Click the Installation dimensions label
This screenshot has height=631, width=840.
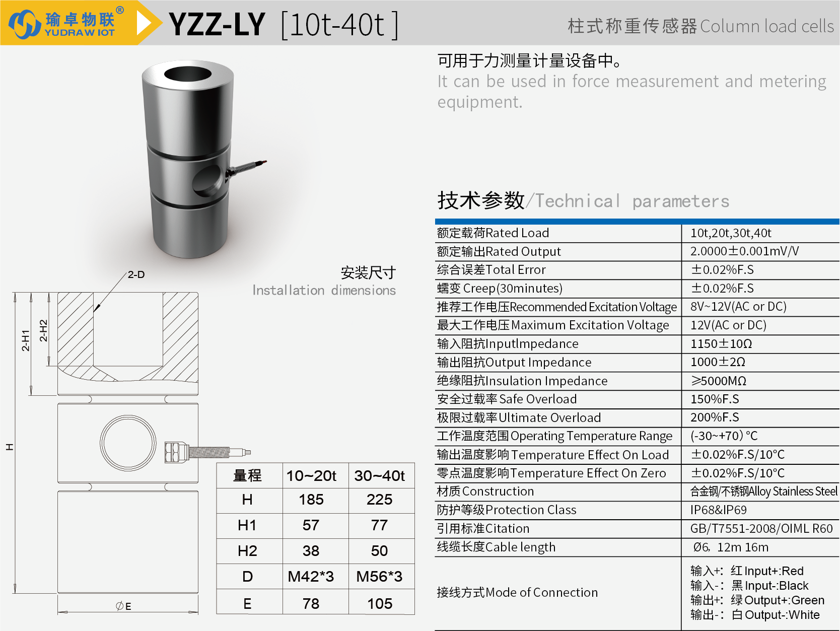[324, 291]
